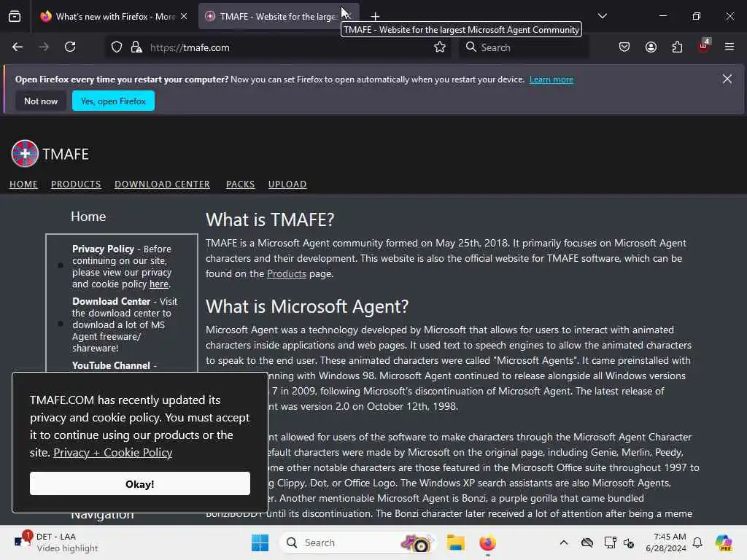Viewport: 747px width, 560px height.
Task: Open Save to Pocket icon
Action: pyautogui.click(x=624, y=47)
